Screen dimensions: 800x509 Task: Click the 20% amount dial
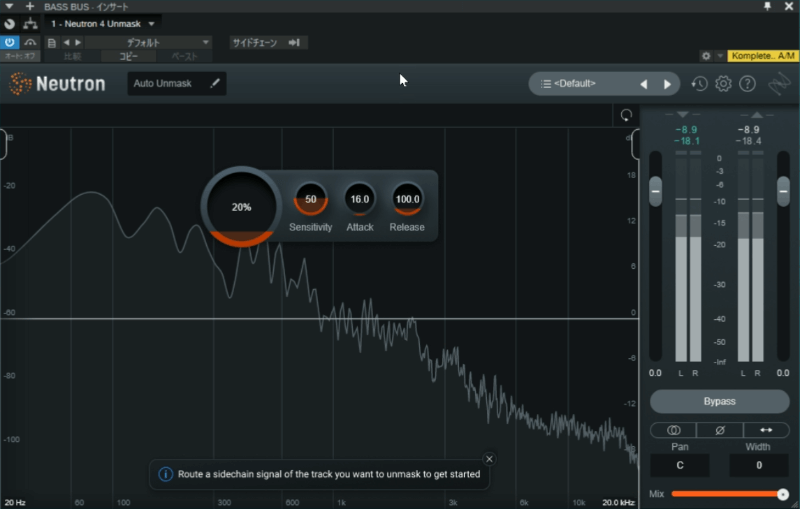[x=241, y=207]
